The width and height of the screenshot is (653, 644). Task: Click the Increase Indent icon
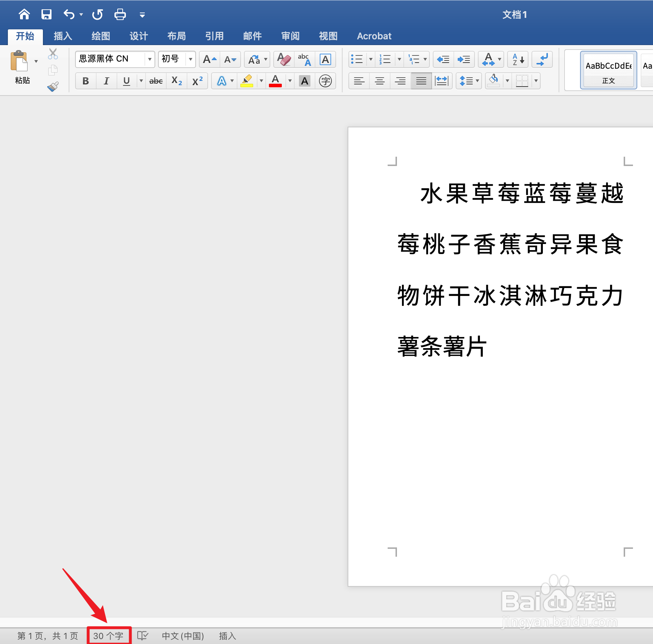click(x=464, y=59)
